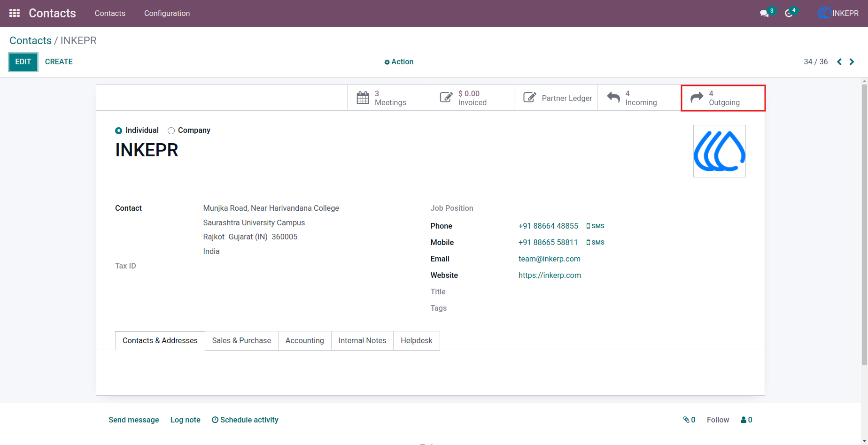
Task: Open the Configuration menu
Action: (167, 13)
